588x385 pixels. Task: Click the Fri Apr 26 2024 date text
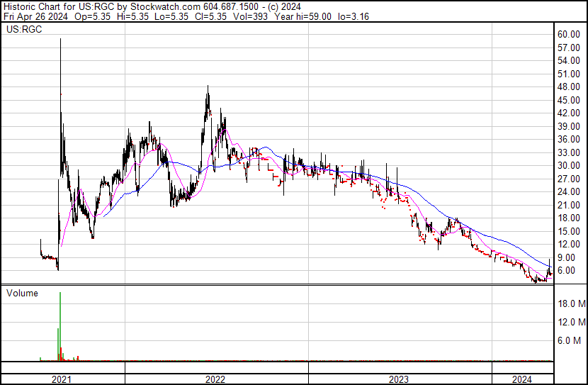tap(35, 16)
